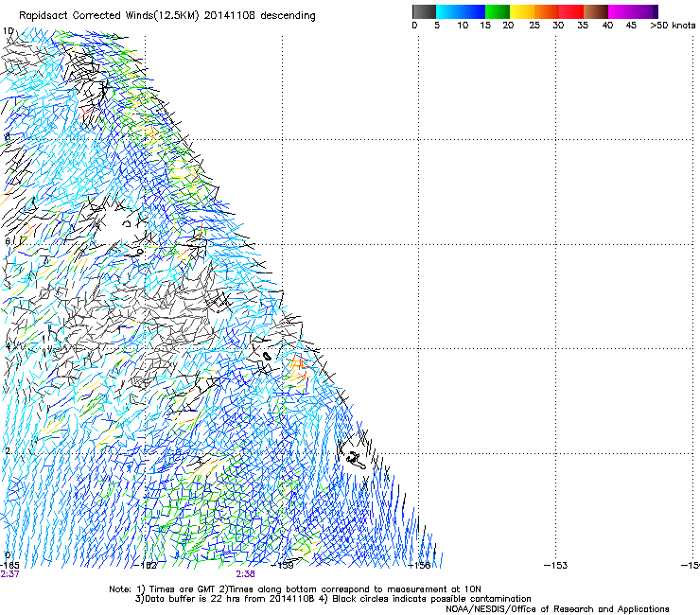This screenshot has height=615, width=700.
Task: Click the '2' latitude axis label
Action: tap(8, 450)
